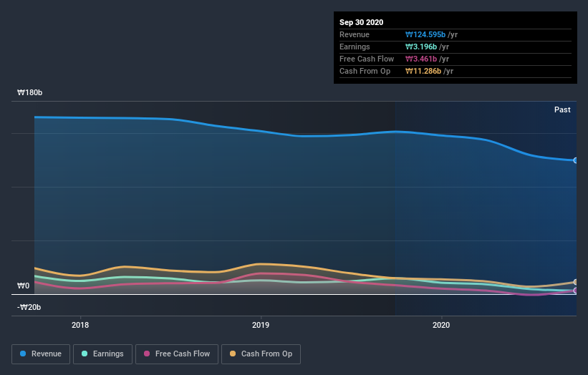The image size is (588, 375).
Task: Toggle the Free Cash Flow legend series
Action: point(177,354)
